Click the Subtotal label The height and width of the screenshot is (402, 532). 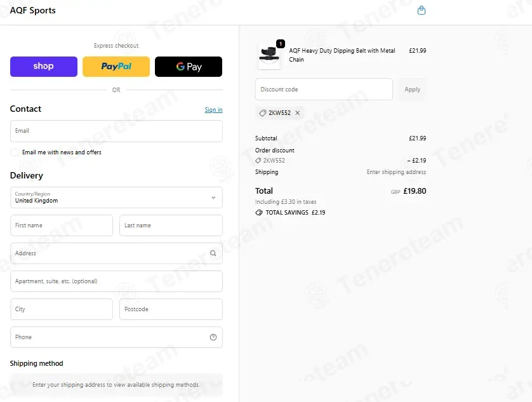point(266,138)
